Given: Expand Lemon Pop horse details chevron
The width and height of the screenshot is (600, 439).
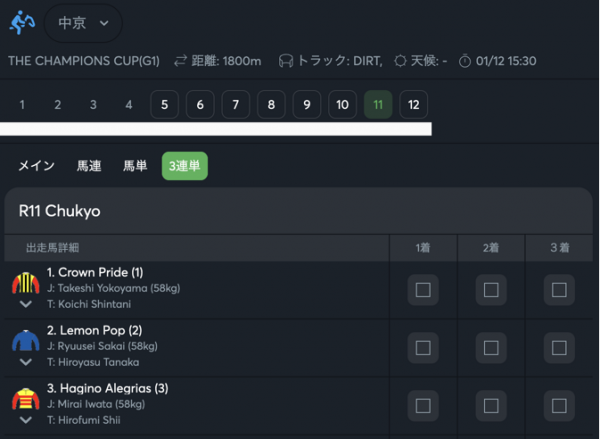Looking at the screenshot, I should point(26,362).
